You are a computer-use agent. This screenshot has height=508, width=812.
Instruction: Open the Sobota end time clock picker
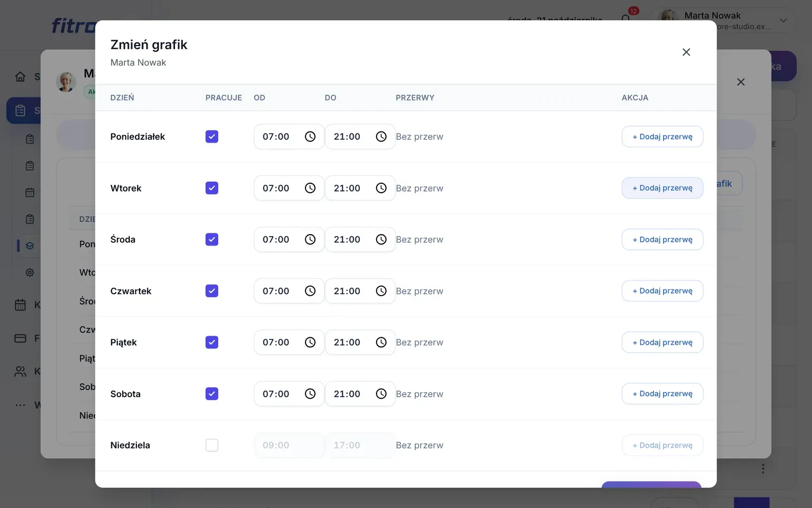click(x=381, y=394)
